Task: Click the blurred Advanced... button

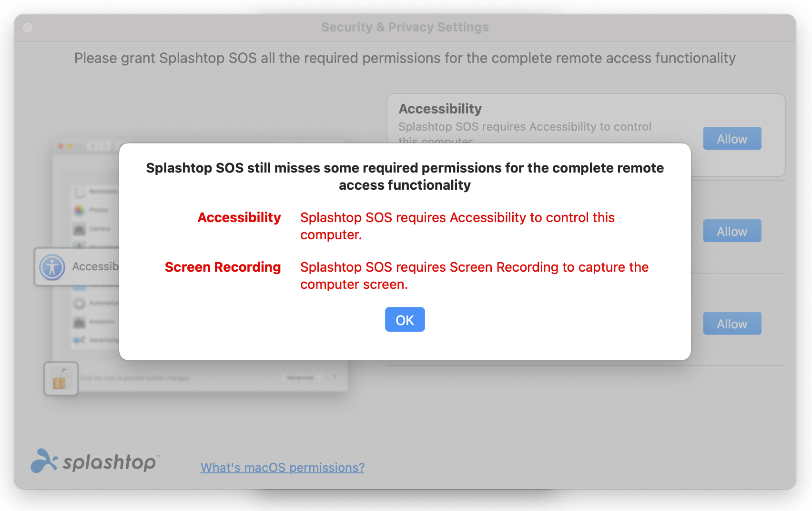Action: [301, 378]
